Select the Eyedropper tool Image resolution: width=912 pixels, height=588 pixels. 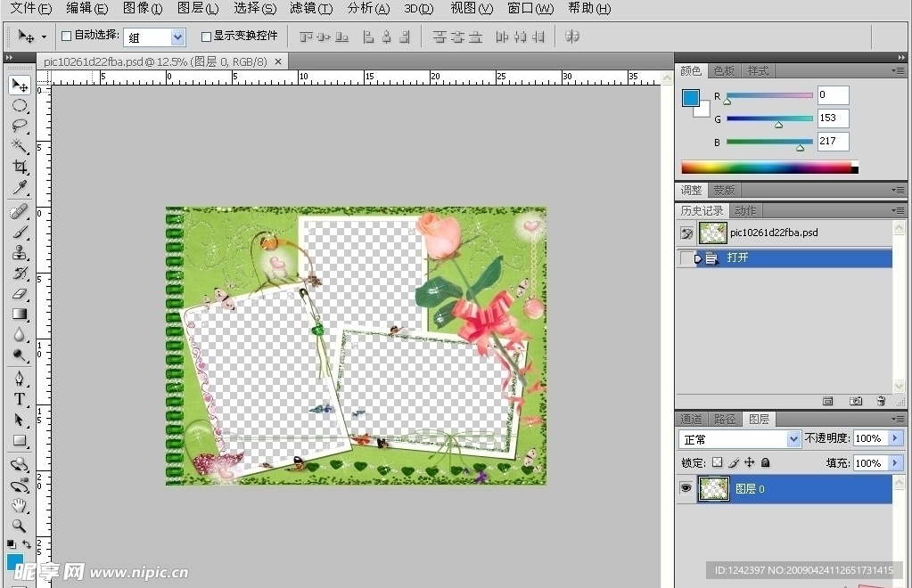click(20, 187)
